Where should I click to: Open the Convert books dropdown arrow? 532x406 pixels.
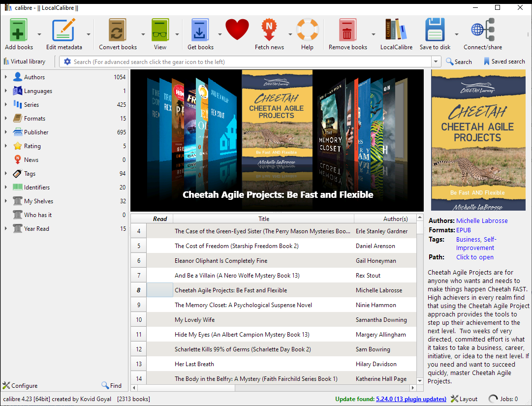coord(143,34)
